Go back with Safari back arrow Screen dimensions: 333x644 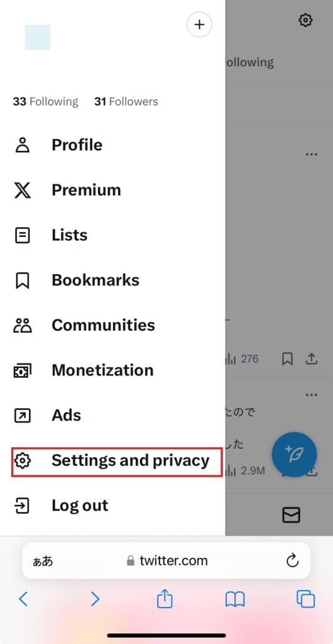(23, 599)
